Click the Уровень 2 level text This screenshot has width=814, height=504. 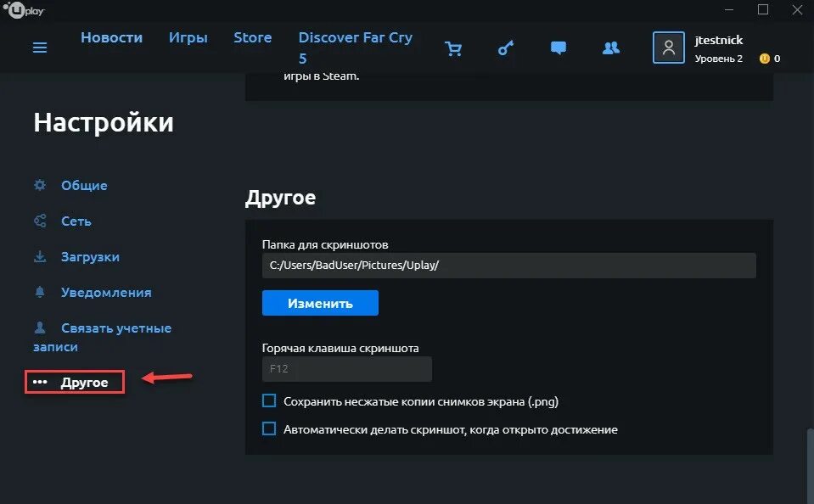[718, 59]
